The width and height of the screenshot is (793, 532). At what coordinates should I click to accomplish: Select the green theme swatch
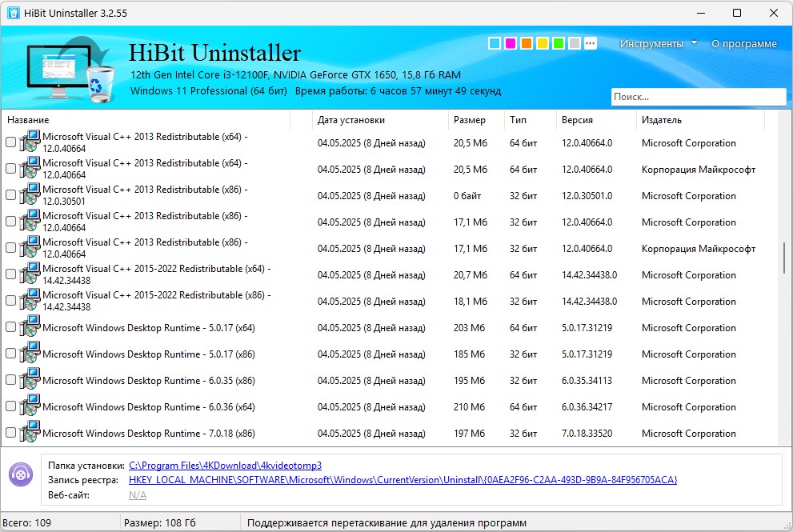pos(559,43)
